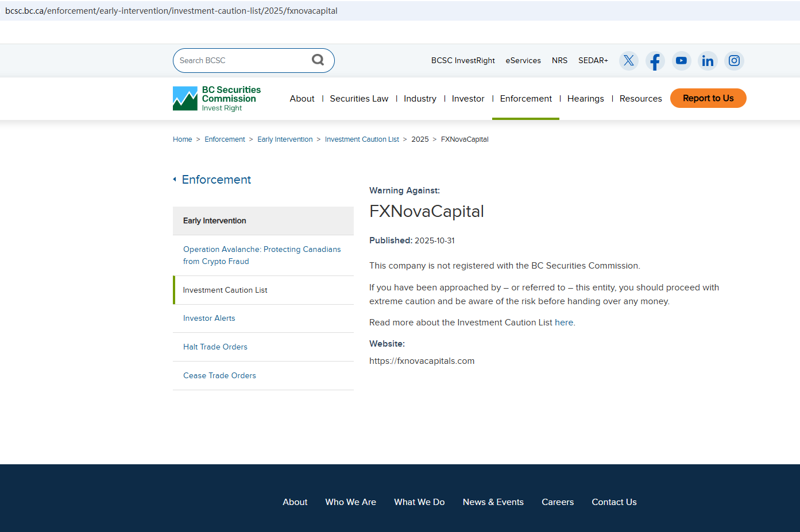The image size is (800, 532).
Task: Click the BC Securities Commission logo
Action: coord(217,99)
